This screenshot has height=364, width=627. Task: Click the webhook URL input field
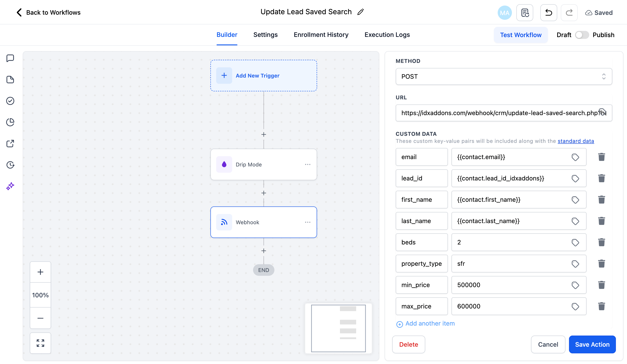click(x=498, y=113)
